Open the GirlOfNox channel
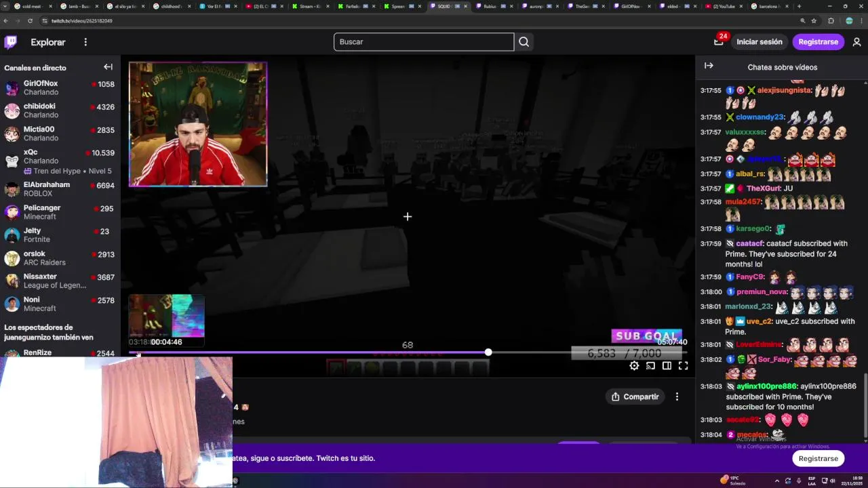 60,88
